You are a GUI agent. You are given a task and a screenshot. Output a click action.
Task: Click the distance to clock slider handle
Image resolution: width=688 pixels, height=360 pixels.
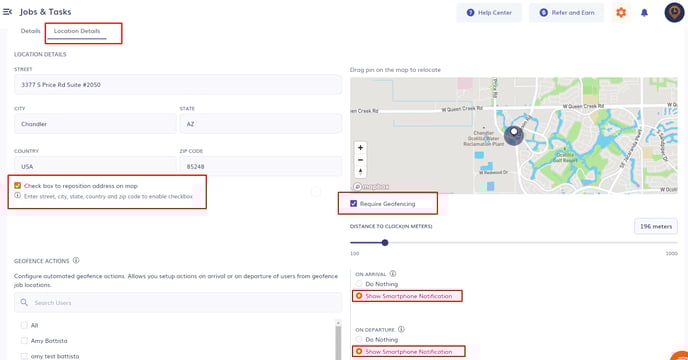click(385, 242)
